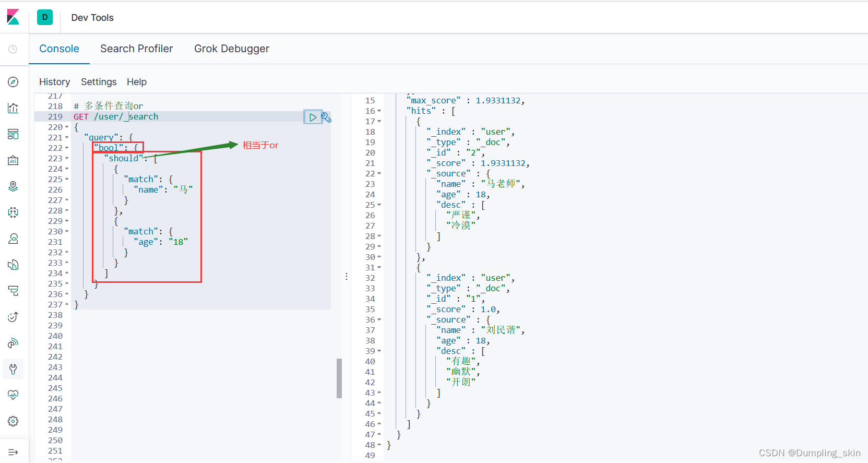This screenshot has width=868, height=463.
Task: Click the "_score" : 1.0 output line
Action: click(x=463, y=309)
